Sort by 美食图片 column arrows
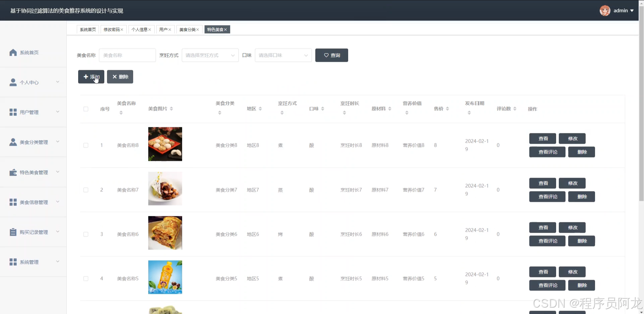This screenshot has width=644, height=314. tap(171, 108)
